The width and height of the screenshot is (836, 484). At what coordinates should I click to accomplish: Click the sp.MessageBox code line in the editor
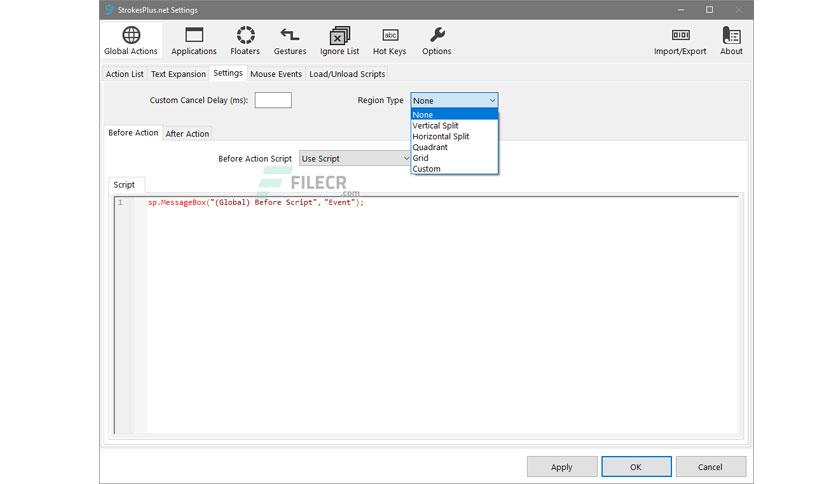pos(256,203)
